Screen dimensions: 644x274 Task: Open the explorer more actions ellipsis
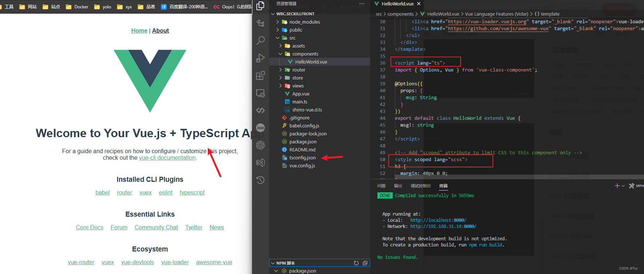click(x=362, y=4)
